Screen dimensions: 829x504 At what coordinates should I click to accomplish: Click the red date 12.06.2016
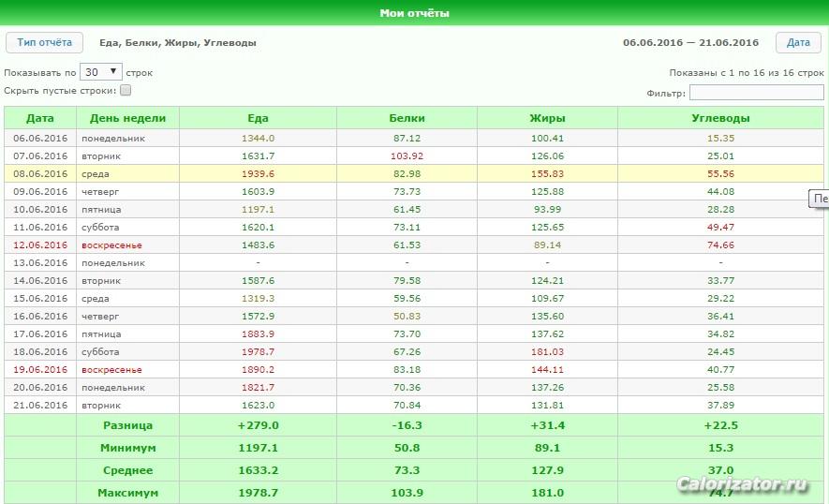click(40, 245)
